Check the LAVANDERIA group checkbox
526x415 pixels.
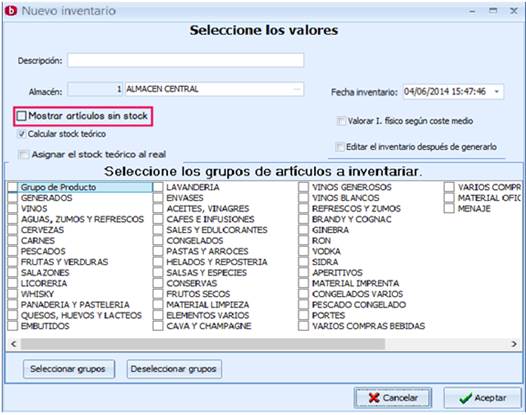coord(158,187)
